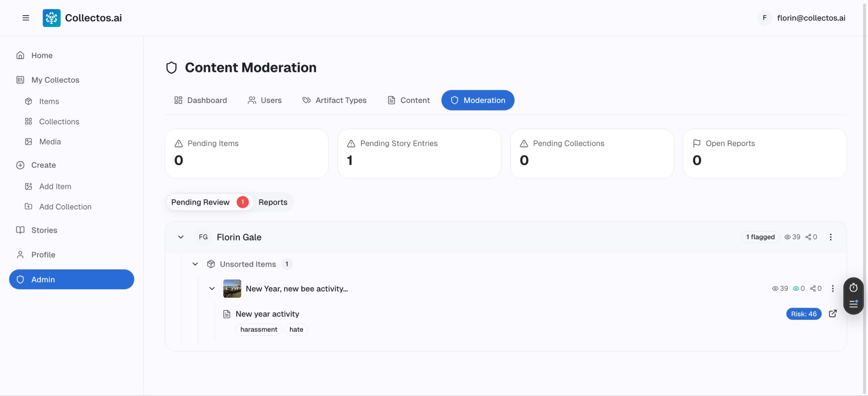Open the Users tab
Image resolution: width=868 pixels, height=396 pixels.
click(265, 100)
